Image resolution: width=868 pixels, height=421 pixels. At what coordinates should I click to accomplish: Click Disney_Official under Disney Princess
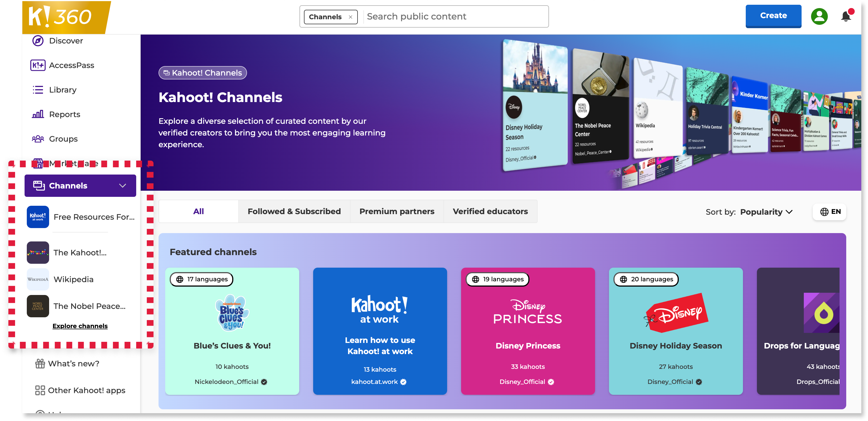pyautogui.click(x=522, y=382)
